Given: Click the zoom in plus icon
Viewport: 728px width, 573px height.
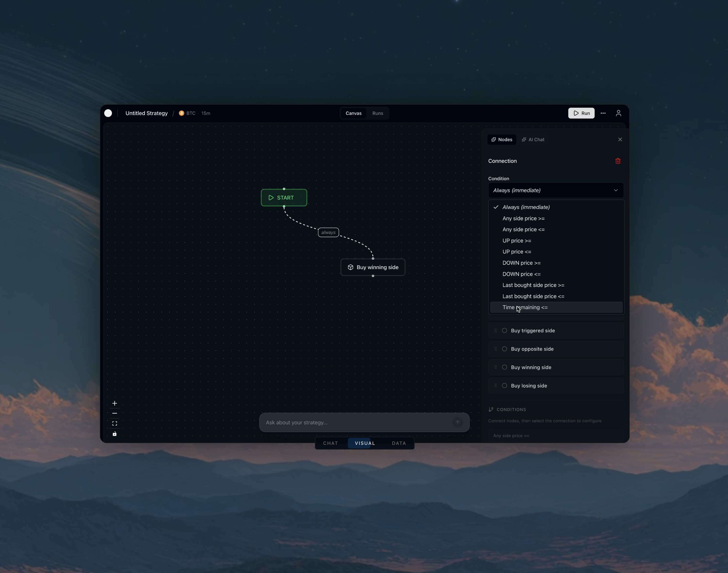Looking at the screenshot, I should click(114, 403).
